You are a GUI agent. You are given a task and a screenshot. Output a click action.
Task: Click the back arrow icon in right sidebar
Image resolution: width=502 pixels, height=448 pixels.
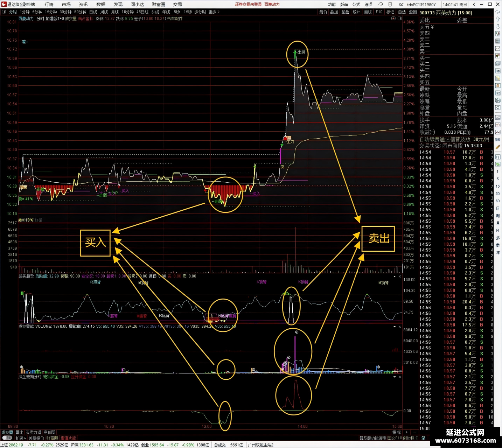click(498, 12)
